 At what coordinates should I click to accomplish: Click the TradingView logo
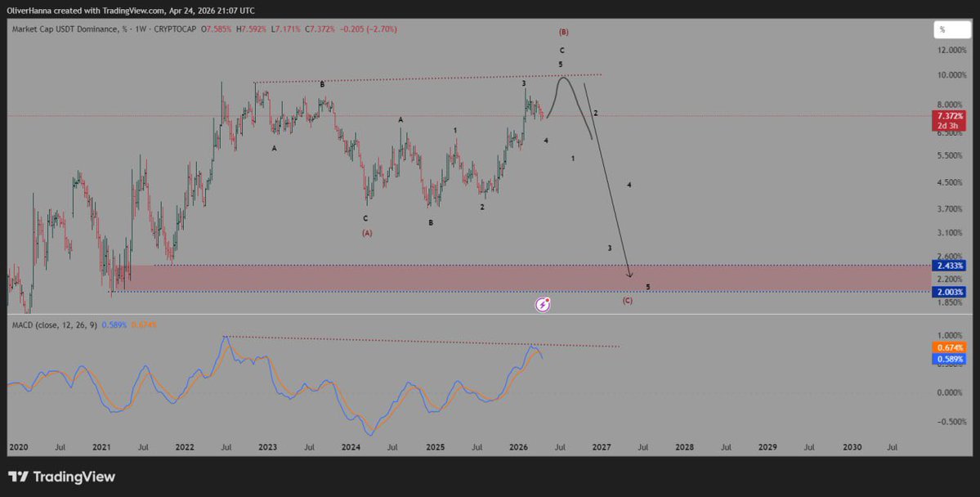point(61,477)
